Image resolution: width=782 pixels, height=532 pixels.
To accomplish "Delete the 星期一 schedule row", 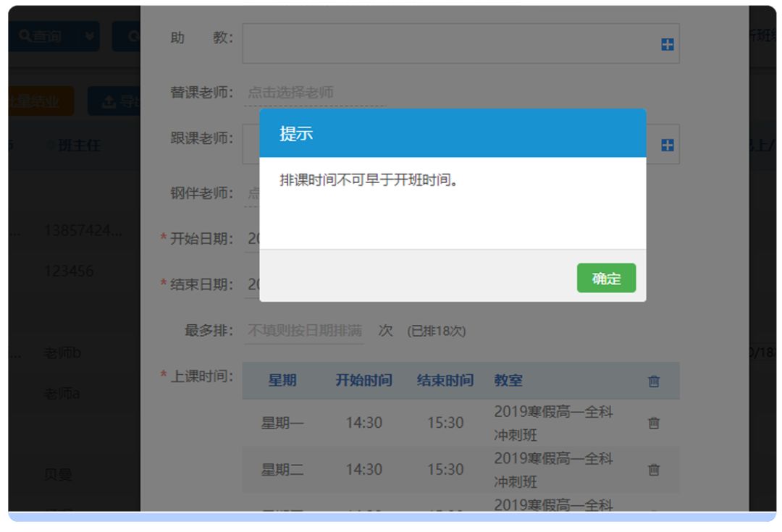I will 654,423.
